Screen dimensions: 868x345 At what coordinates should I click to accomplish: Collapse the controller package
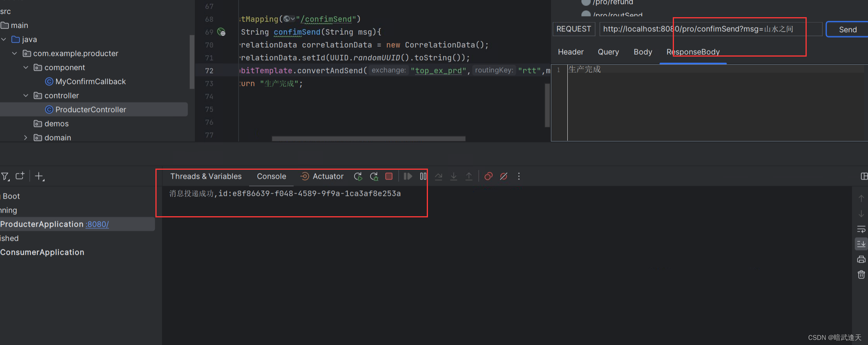[26, 96]
